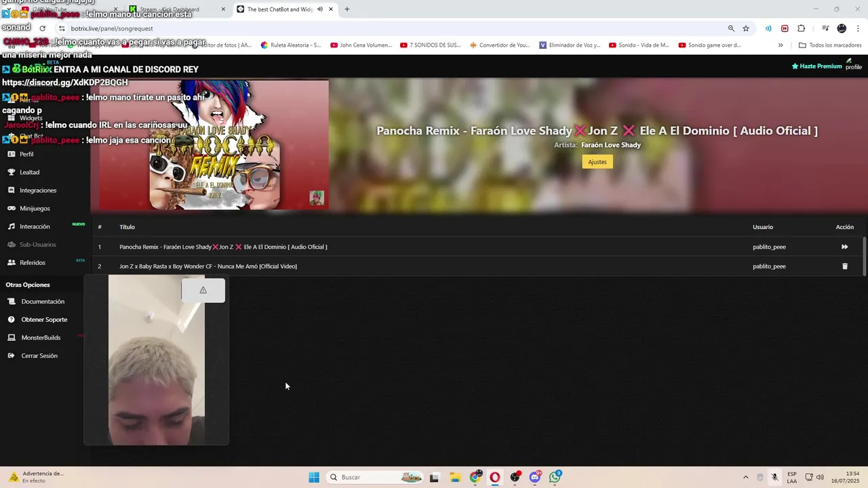Viewport: 868px width, 488px height.
Task: Click the Usuario column header
Action: click(x=763, y=227)
